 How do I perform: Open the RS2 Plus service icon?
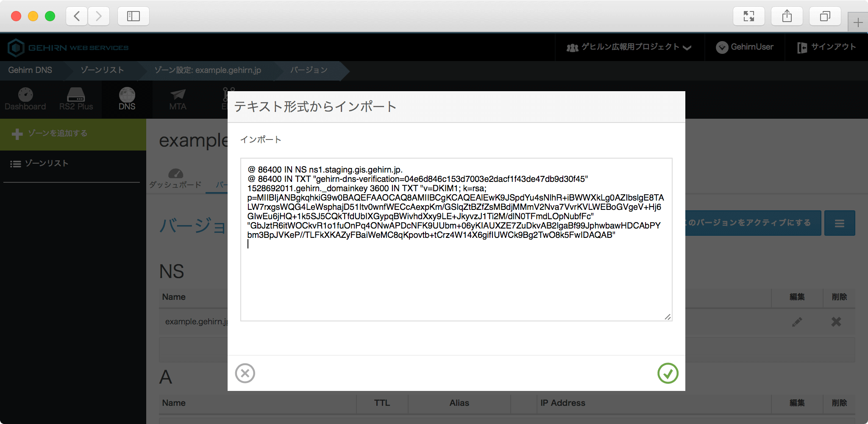(x=76, y=99)
